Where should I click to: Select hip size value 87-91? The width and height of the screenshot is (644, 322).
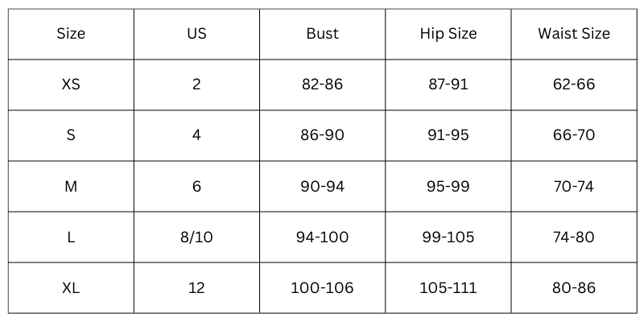click(448, 85)
